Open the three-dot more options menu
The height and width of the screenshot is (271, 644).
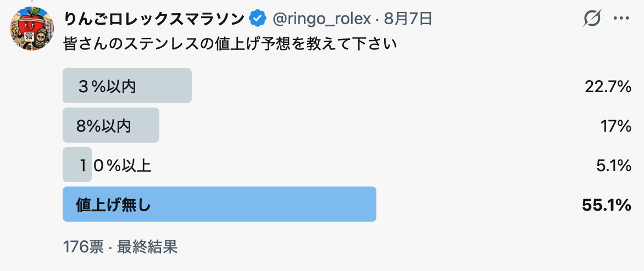point(621,18)
